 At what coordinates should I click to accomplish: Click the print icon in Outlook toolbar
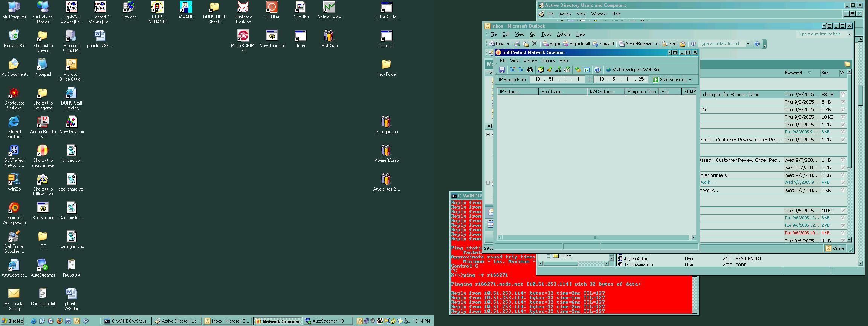[x=517, y=44]
